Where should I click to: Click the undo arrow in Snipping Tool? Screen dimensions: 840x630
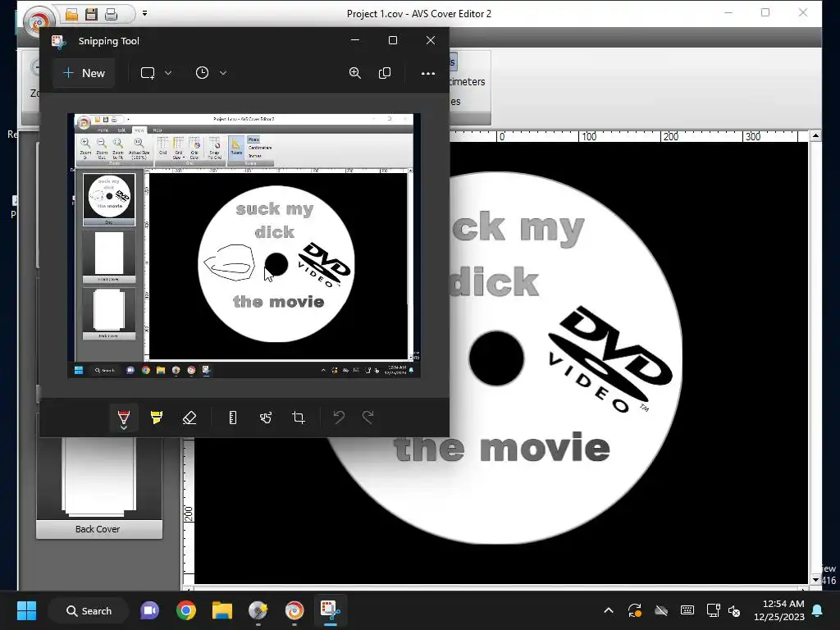pyautogui.click(x=339, y=417)
